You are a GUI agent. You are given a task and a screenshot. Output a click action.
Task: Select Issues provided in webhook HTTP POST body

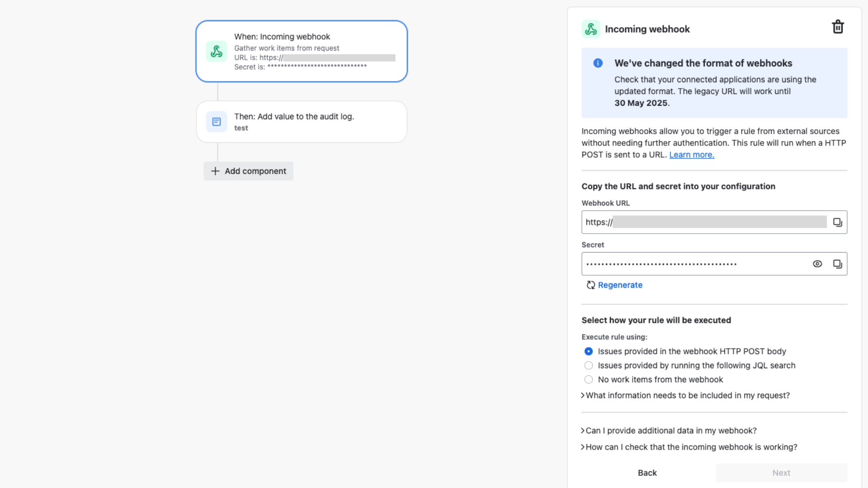point(589,351)
